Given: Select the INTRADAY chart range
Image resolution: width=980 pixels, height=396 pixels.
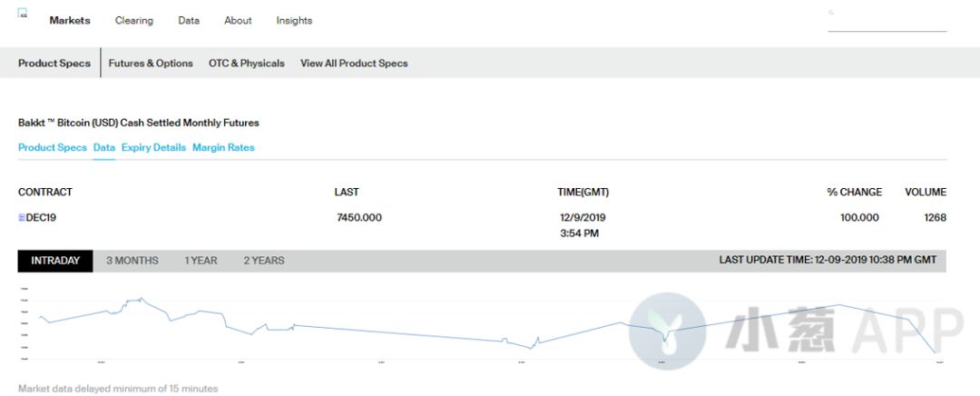Looking at the screenshot, I should (55, 261).
